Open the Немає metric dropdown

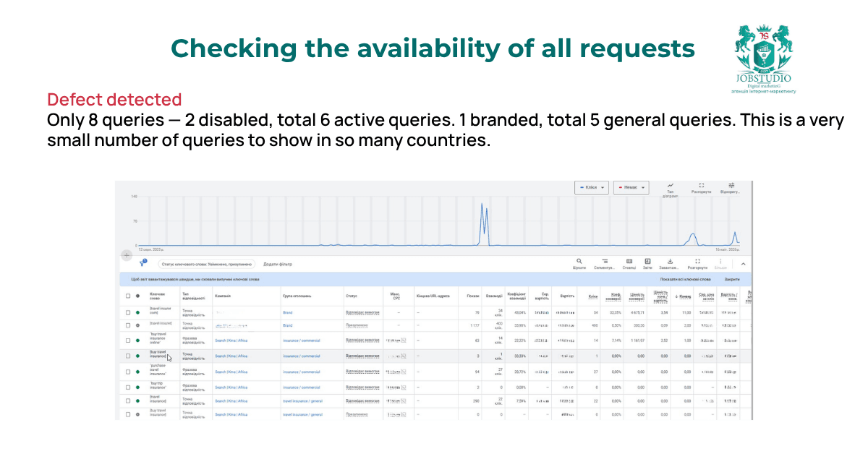point(631,187)
